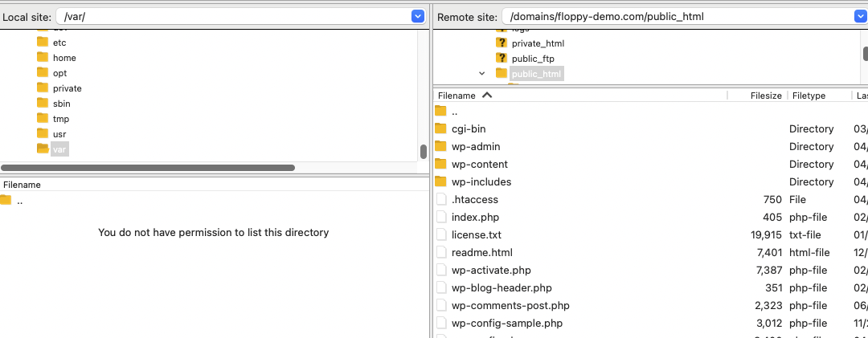Click the wp-content folder icon
Screen dimensions: 868x338
pos(440,164)
